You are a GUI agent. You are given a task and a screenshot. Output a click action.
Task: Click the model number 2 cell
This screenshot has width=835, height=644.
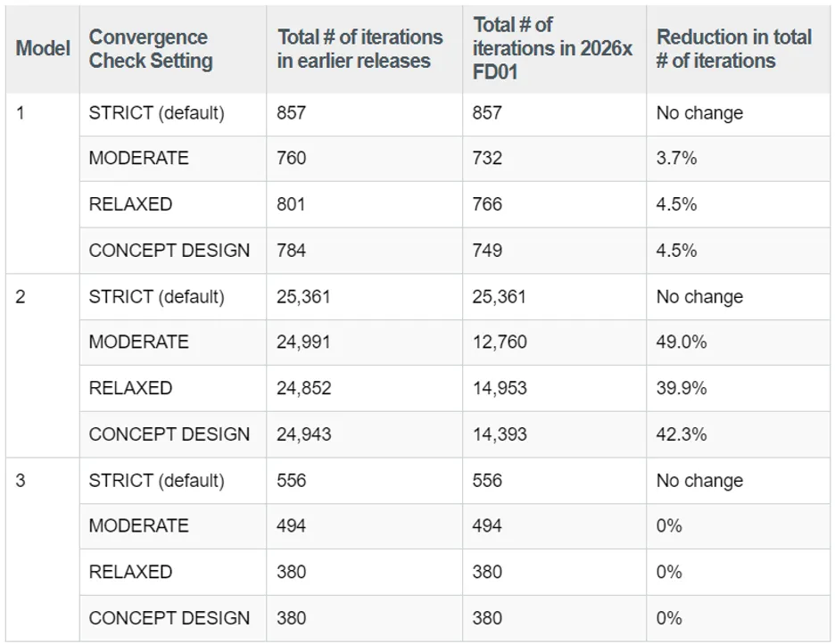[x=21, y=297]
